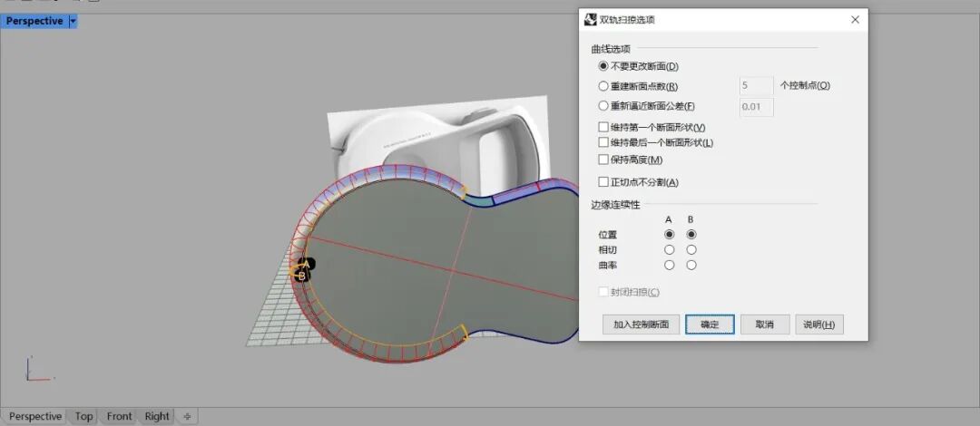Viewport: 980px width, 426px height.
Task: Switch to the Top viewport tab
Action: [x=83, y=416]
